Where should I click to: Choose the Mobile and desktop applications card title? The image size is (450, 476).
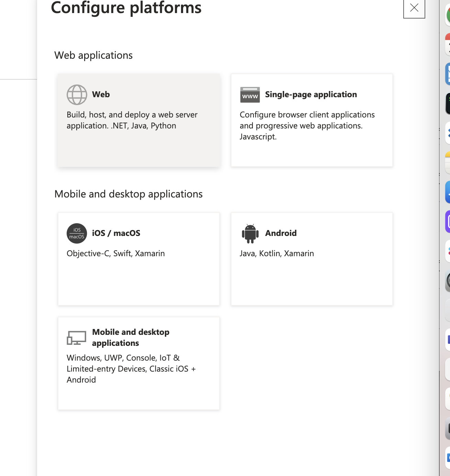coord(131,338)
